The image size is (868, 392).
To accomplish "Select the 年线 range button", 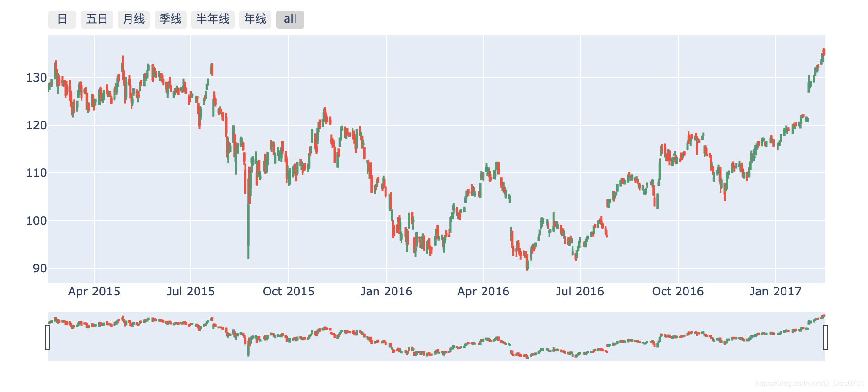I will [255, 20].
